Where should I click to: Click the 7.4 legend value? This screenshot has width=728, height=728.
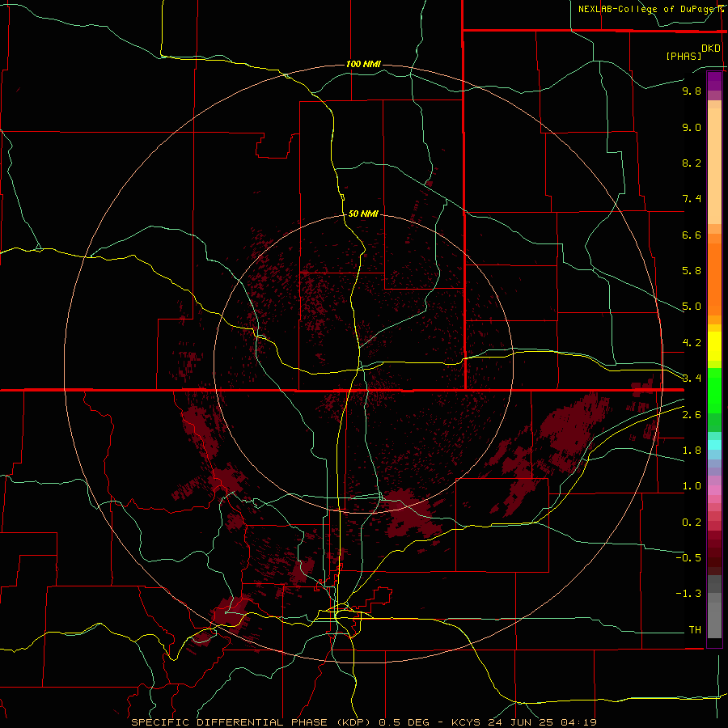click(692, 199)
